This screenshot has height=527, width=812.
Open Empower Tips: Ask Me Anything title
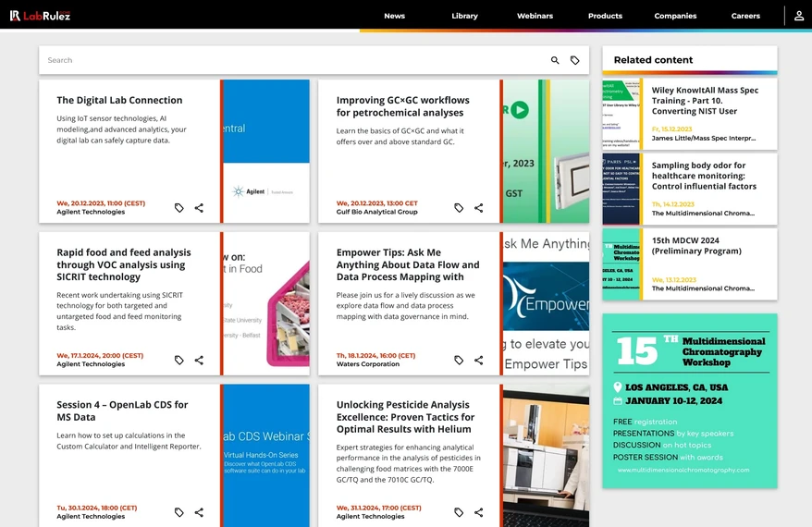pyautogui.click(x=408, y=264)
